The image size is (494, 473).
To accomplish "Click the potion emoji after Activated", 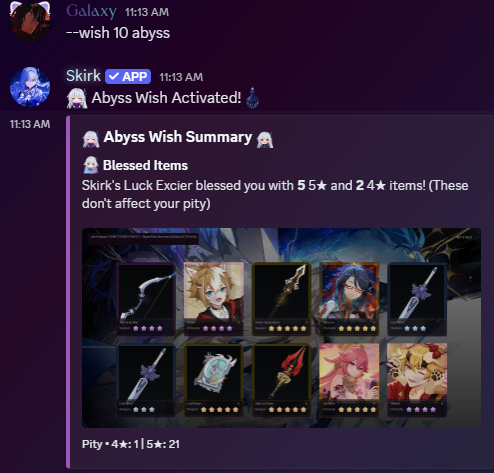I will (x=252, y=98).
